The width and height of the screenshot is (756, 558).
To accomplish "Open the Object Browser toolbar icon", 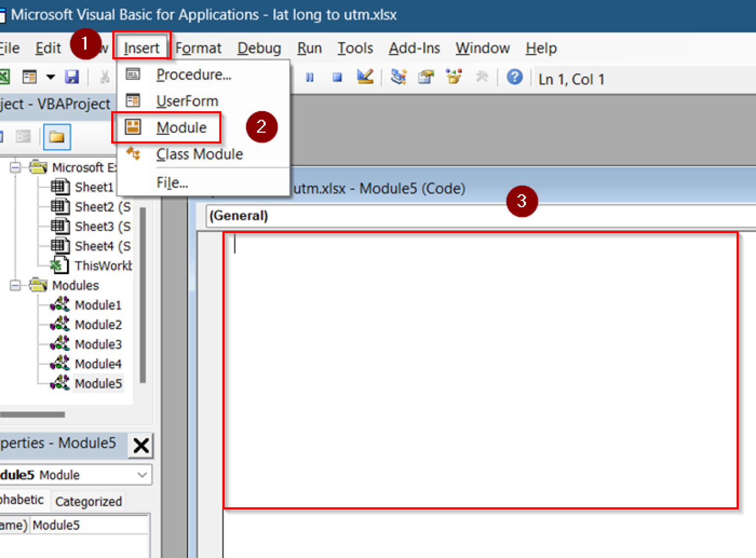I will [453, 77].
